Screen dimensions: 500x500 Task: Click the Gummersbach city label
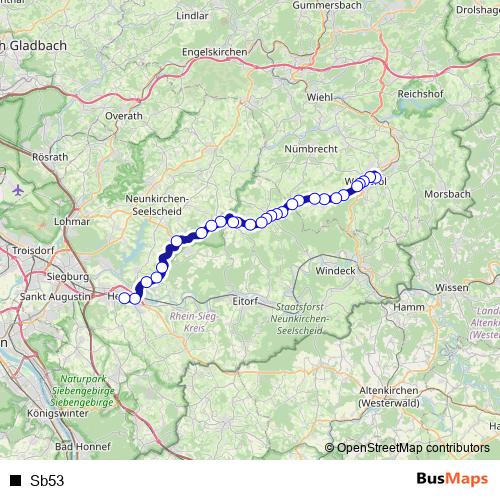tap(327, 5)
